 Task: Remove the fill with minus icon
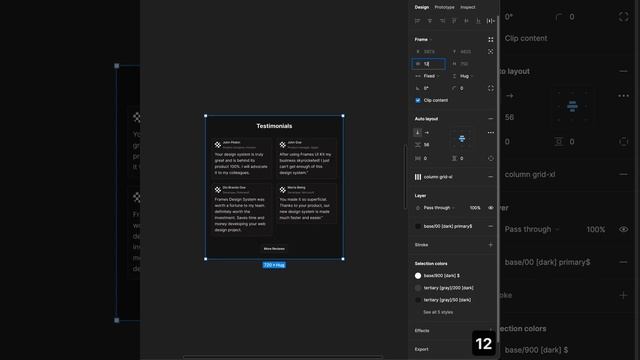(491, 227)
